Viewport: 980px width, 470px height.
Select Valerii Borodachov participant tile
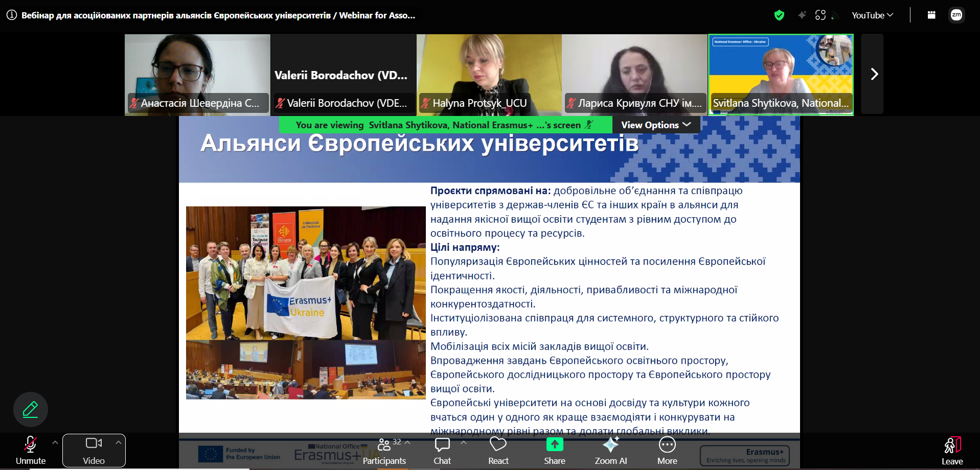click(x=343, y=75)
